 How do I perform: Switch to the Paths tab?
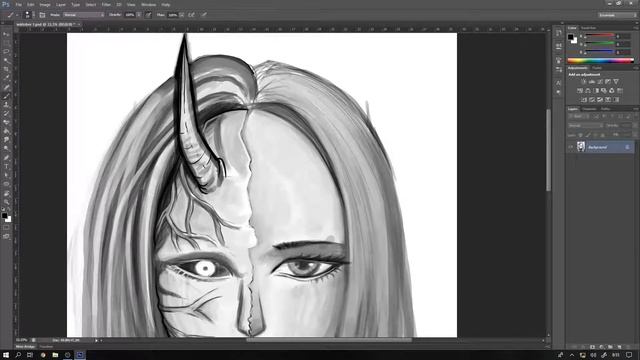[x=605, y=109]
